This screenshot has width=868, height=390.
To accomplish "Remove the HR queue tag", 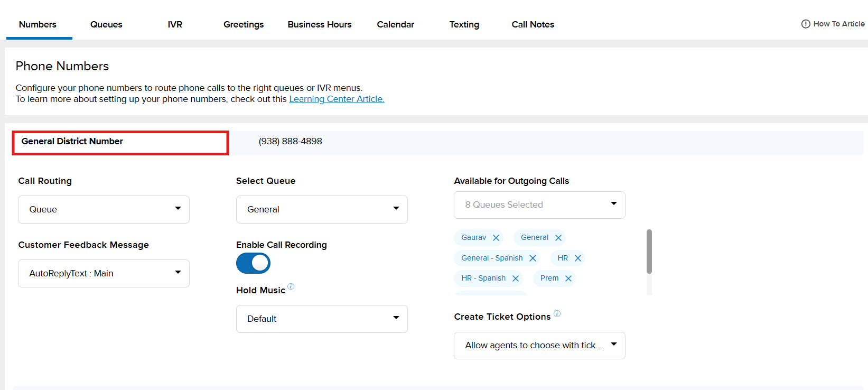I will coord(577,258).
